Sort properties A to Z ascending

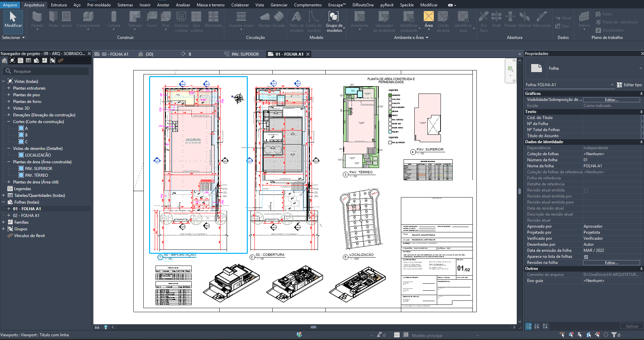coord(537,326)
